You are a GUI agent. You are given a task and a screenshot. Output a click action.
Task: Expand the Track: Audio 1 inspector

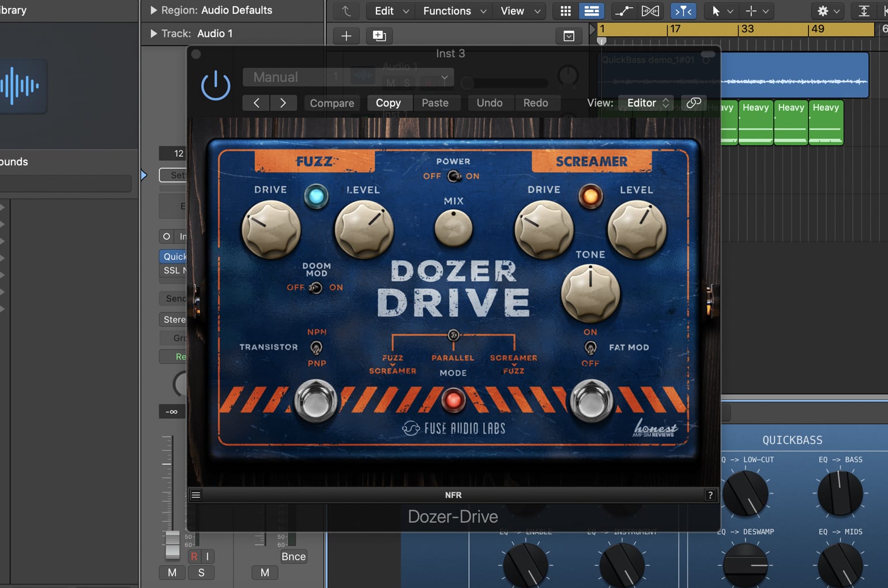[153, 33]
